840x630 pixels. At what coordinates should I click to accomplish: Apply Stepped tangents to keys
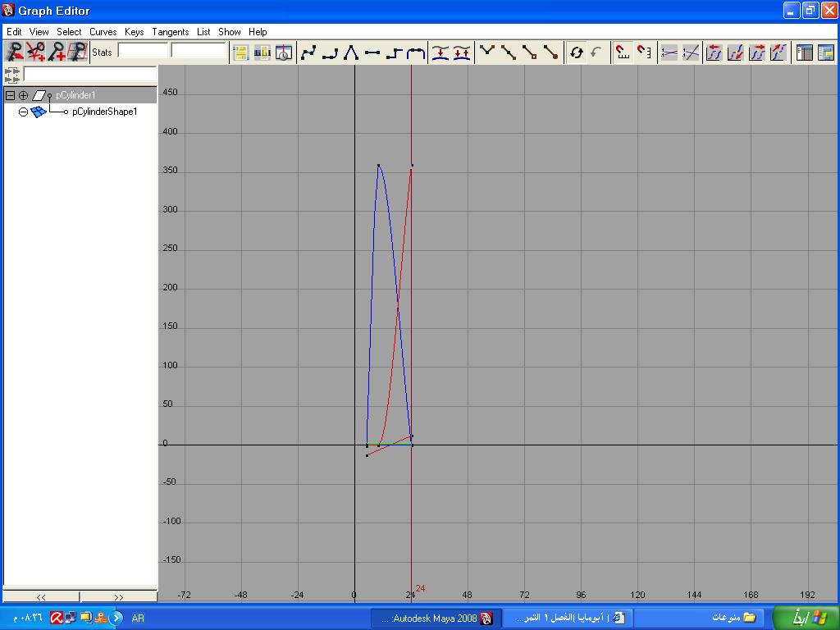coord(394,52)
